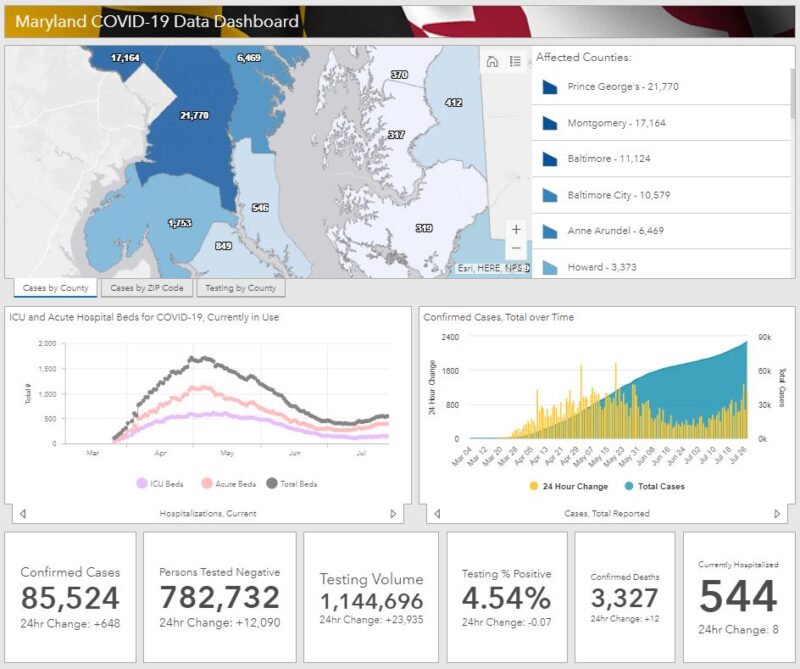Zoom in on the map with plus
Screen dimensions: 800x669
click(x=516, y=229)
